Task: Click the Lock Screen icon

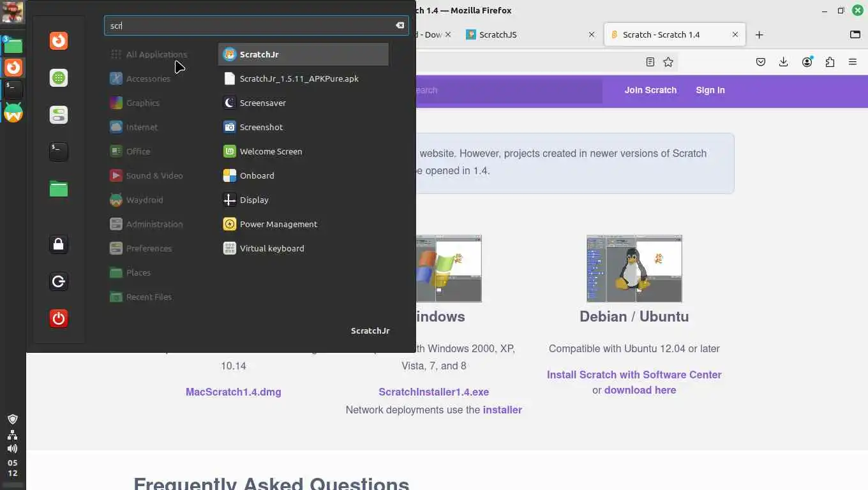Action: pyautogui.click(x=59, y=244)
